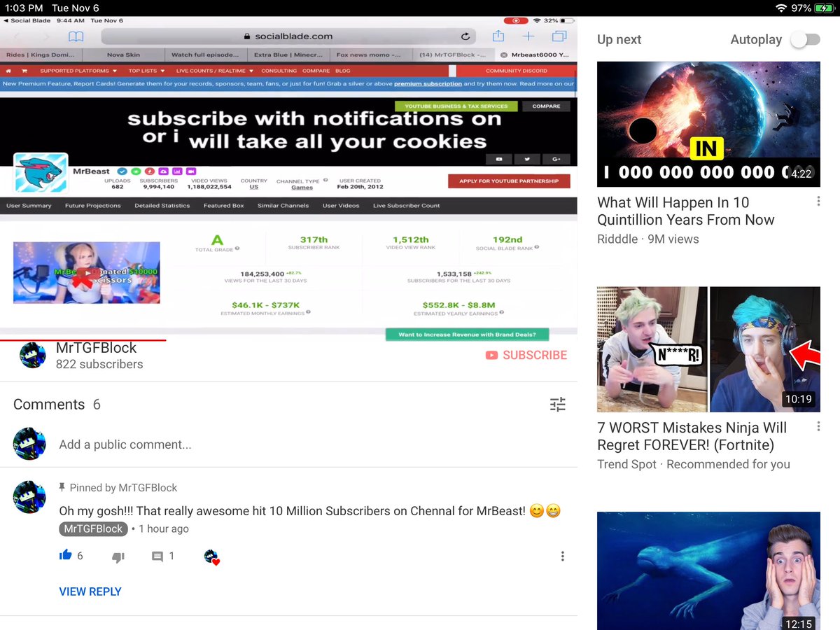Click the Google Plus icon on banner

pos(556,159)
